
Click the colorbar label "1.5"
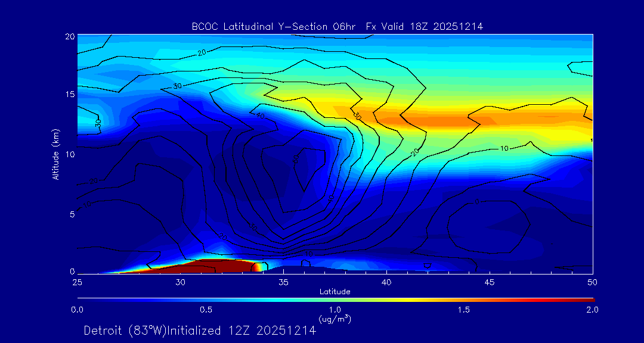tap(464, 310)
